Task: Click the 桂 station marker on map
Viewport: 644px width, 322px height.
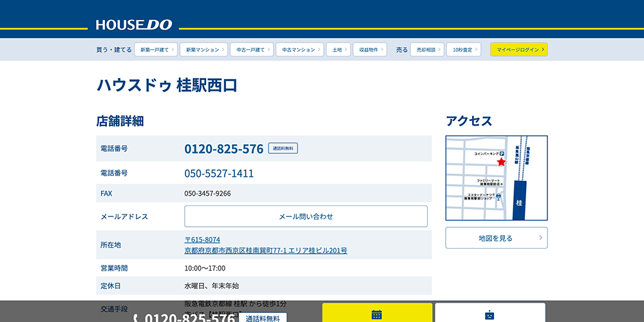Action: click(x=520, y=200)
